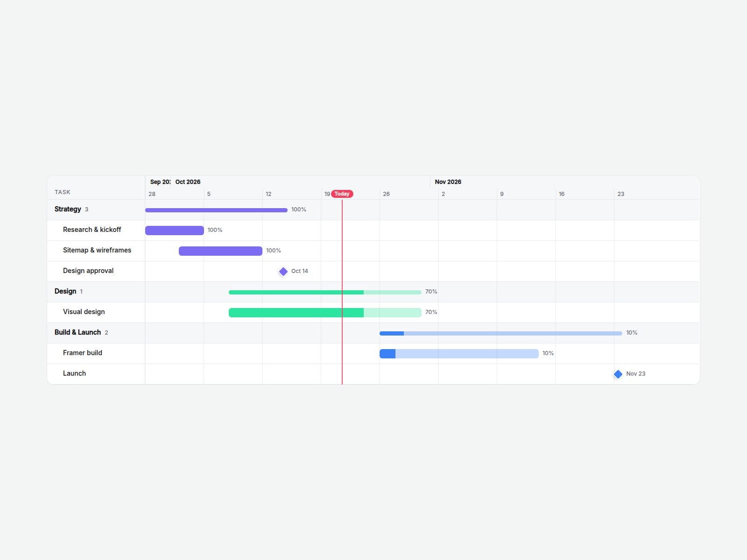Click the week 9 date header
This screenshot has height=560, width=747.
pyautogui.click(x=502, y=194)
